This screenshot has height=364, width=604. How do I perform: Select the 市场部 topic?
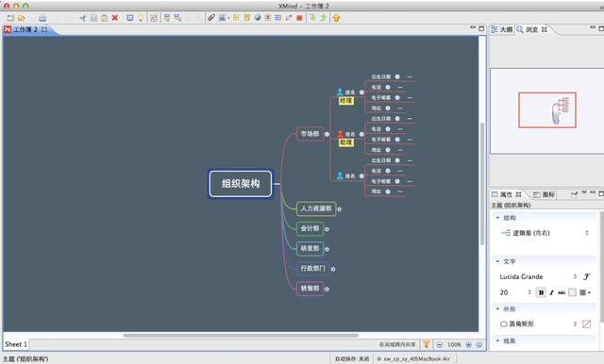pyautogui.click(x=310, y=134)
